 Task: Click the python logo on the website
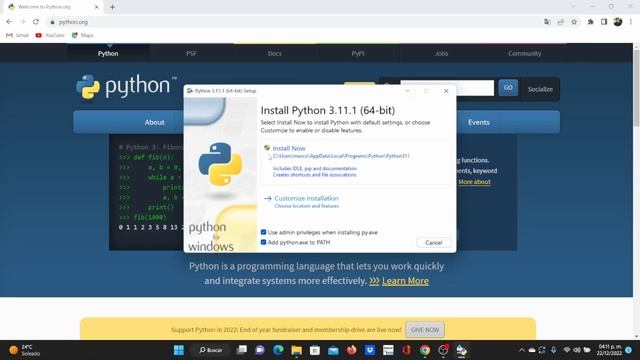(x=126, y=87)
